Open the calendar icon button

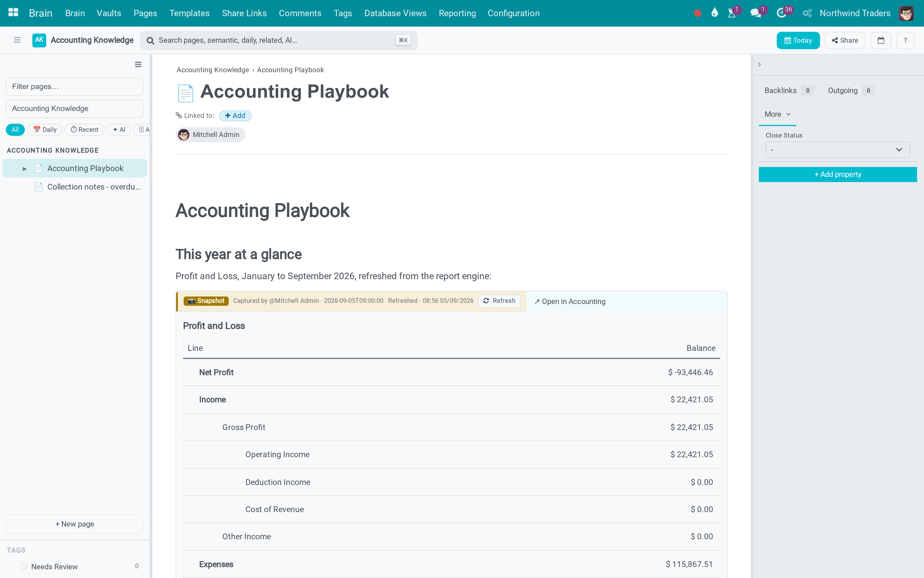[x=880, y=40]
